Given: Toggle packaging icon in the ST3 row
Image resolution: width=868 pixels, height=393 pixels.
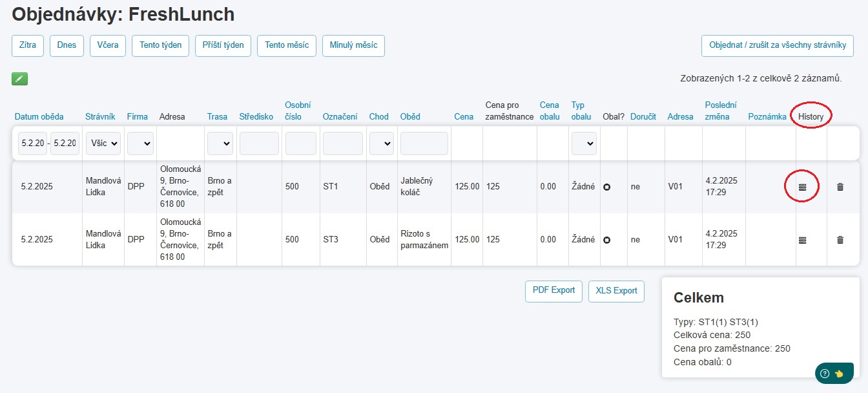Looking at the screenshot, I should tap(606, 240).
